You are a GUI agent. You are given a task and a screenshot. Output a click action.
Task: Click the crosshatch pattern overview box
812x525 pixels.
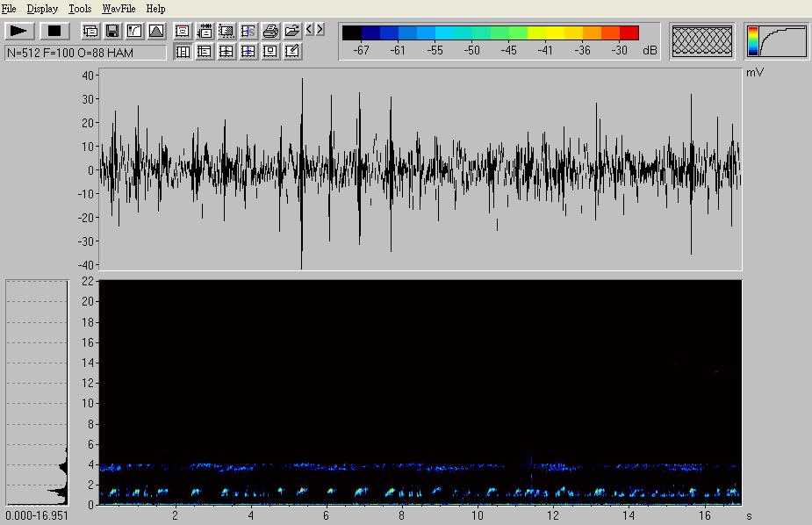pos(702,40)
